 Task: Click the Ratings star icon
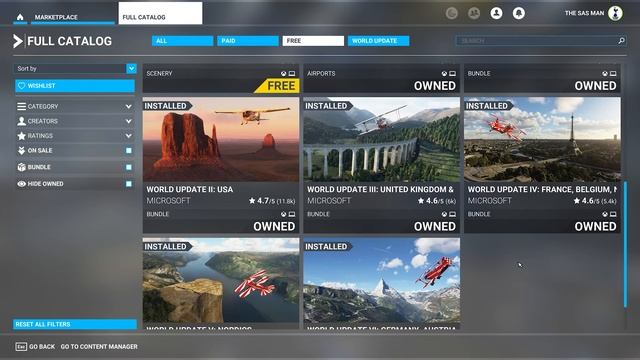[22, 136]
